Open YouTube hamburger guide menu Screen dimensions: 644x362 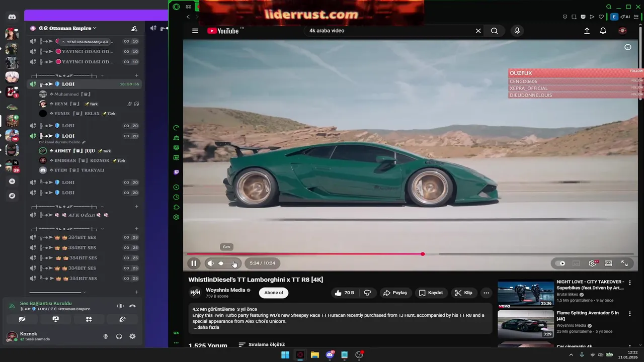pyautogui.click(x=195, y=31)
